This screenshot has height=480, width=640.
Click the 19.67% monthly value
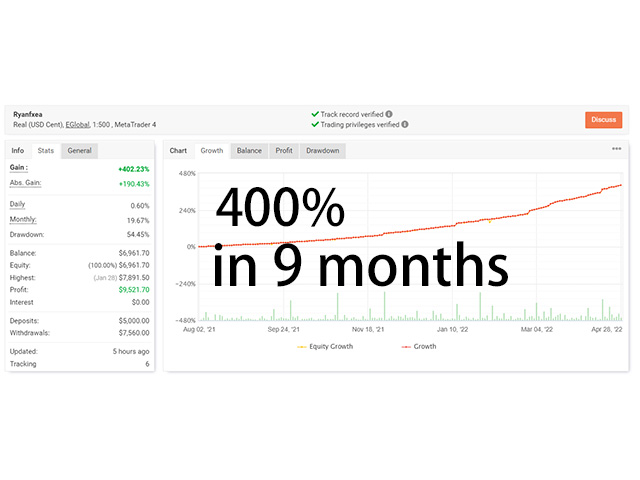coord(138,221)
